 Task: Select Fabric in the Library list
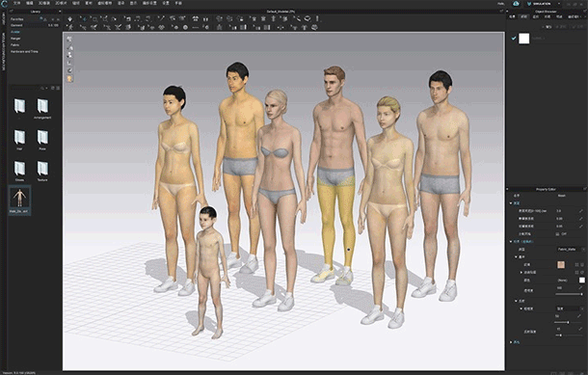pos(15,45)
